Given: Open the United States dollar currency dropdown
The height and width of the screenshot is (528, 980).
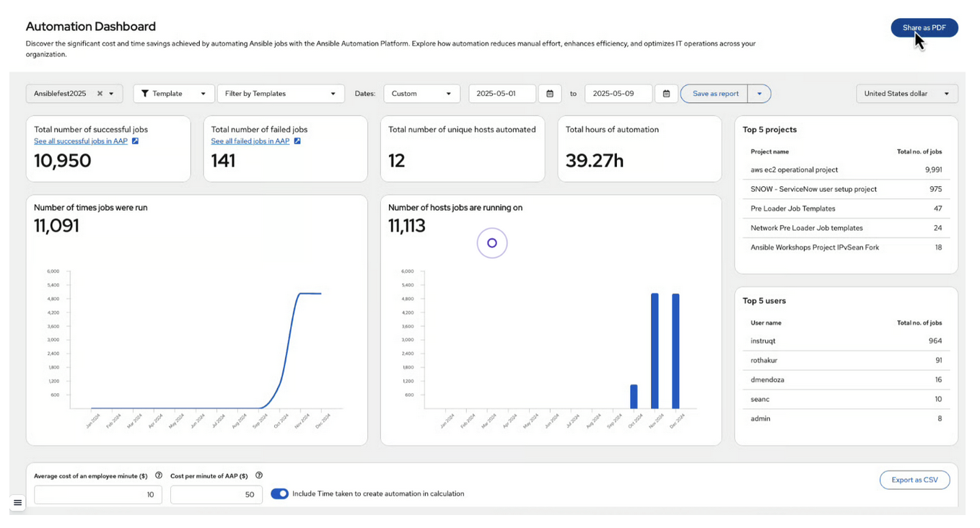Looking at the screenshot, I should tap(906, 94).
